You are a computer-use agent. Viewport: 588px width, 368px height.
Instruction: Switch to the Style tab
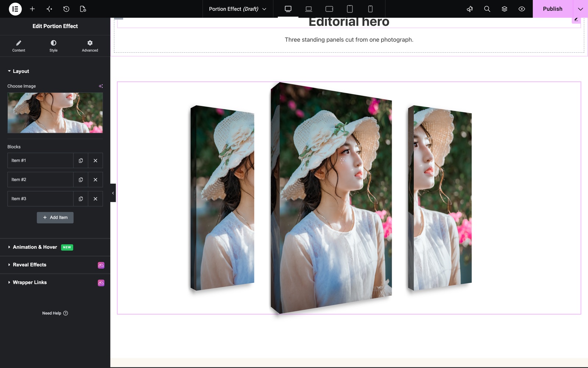[x=54, y=46]
